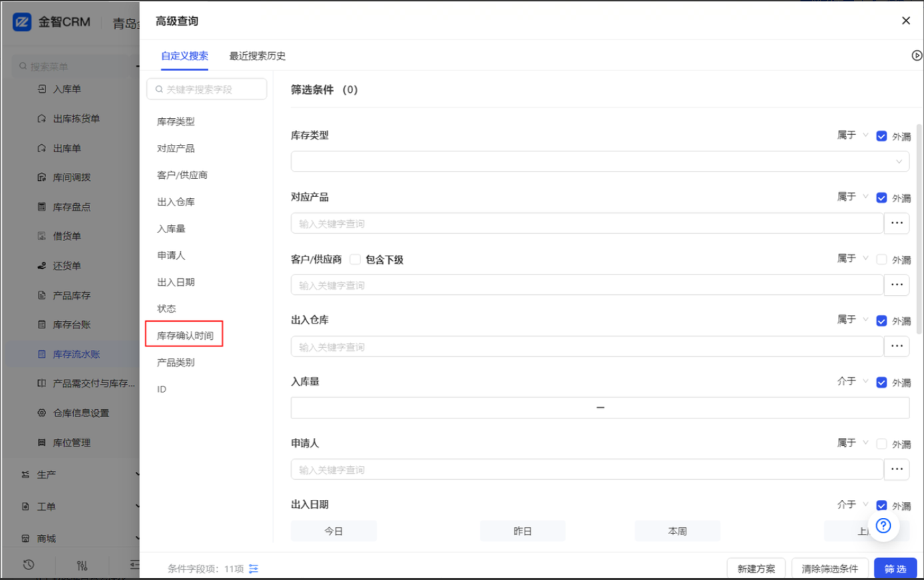This screenshot has width=924, height=580.
Task: Open the 对应产品 ellipsis picker button
Action: (897, 223)
